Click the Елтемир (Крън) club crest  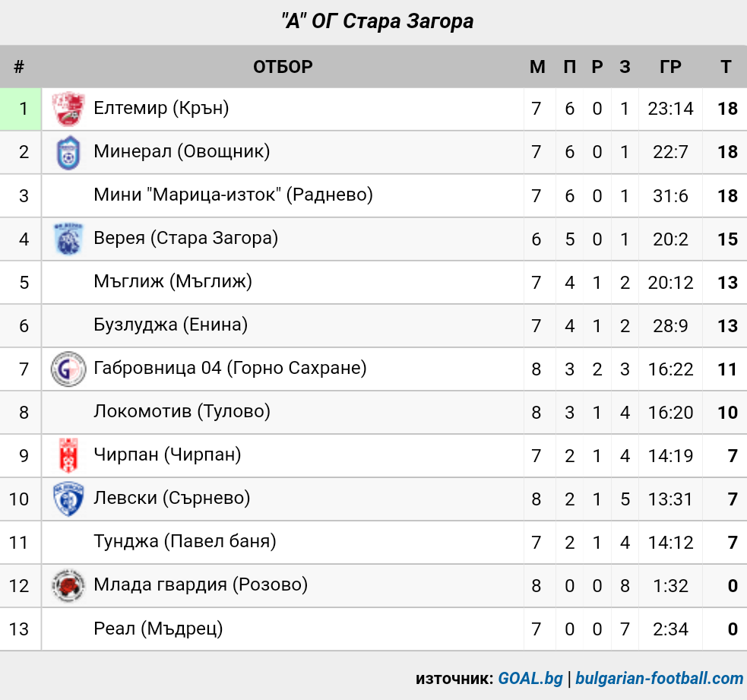point(68,109)
